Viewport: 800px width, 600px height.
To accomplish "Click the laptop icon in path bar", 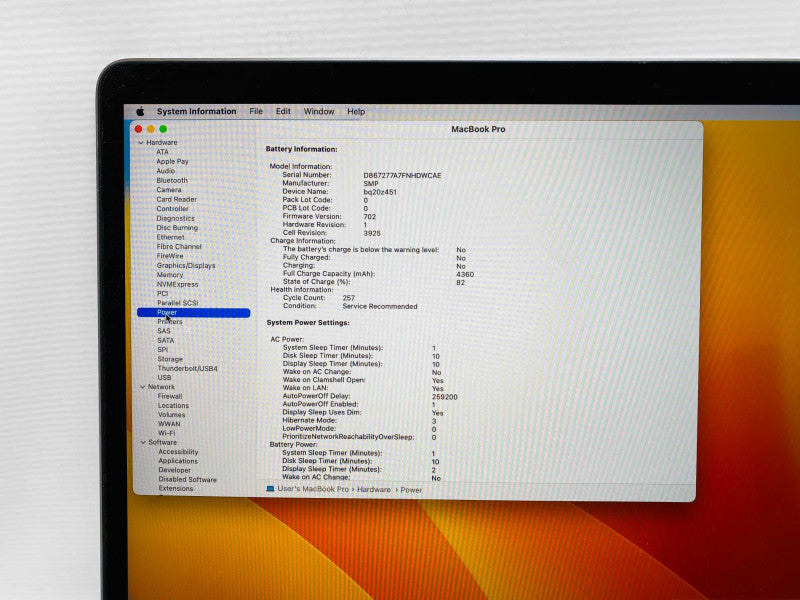I will point(270,489).
